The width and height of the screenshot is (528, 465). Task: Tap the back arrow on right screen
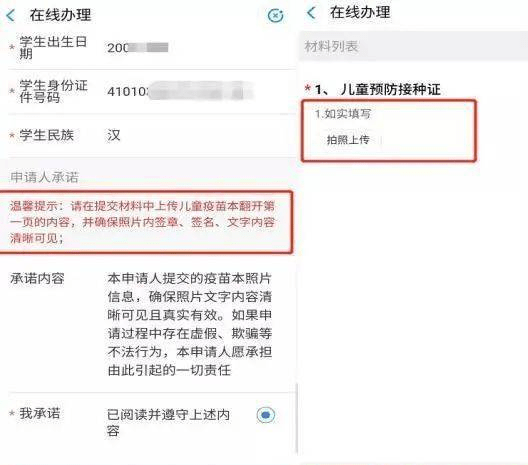coord(311,13)
